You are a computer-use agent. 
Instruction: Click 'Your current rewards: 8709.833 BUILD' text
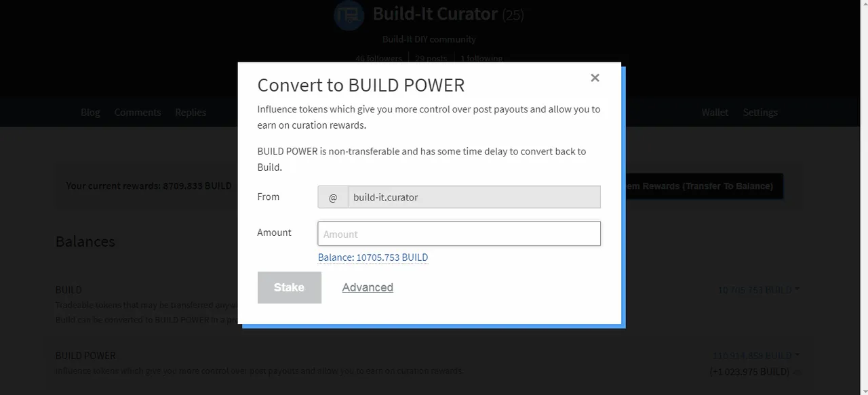[149, 186]
